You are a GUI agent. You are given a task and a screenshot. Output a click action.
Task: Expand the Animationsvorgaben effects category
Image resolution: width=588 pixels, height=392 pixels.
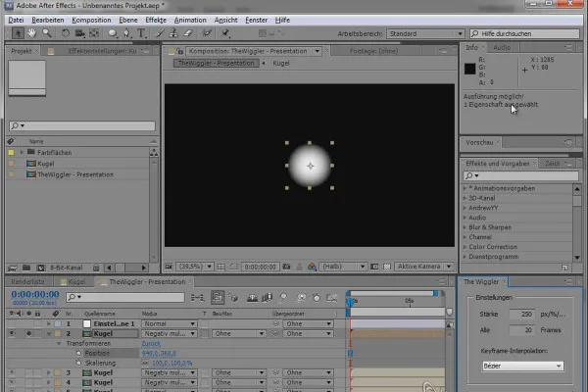465,188
